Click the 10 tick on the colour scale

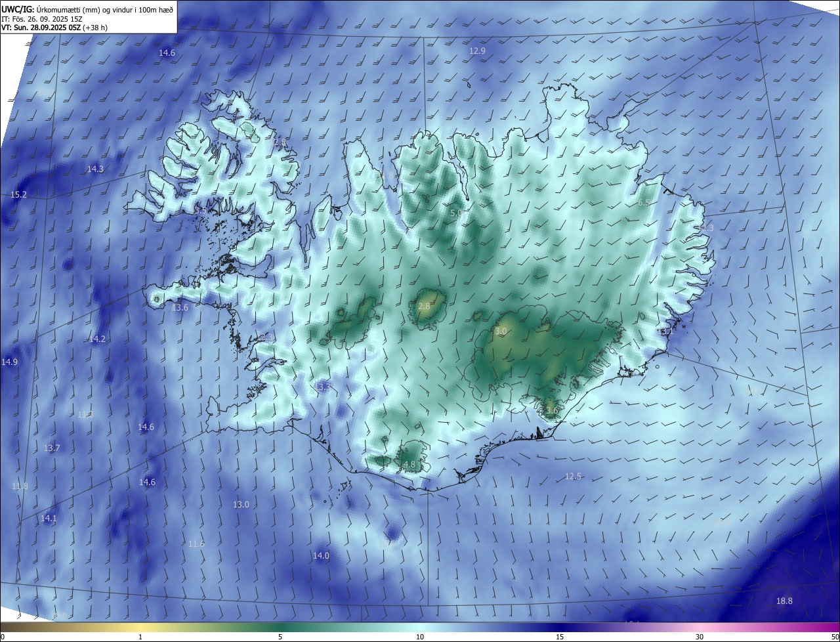click(420, 637)
